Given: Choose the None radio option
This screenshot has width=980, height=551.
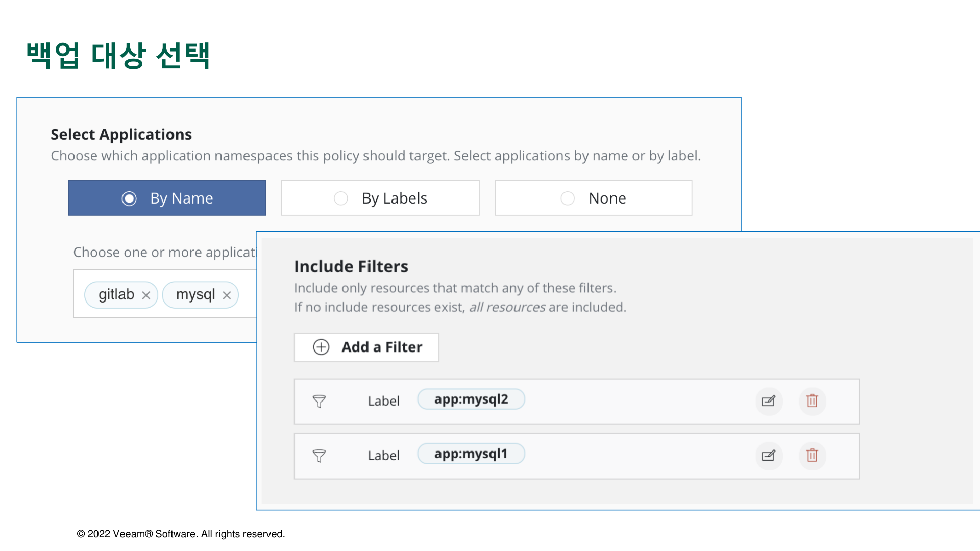Looking at the screenshot, I should [568, 198].
